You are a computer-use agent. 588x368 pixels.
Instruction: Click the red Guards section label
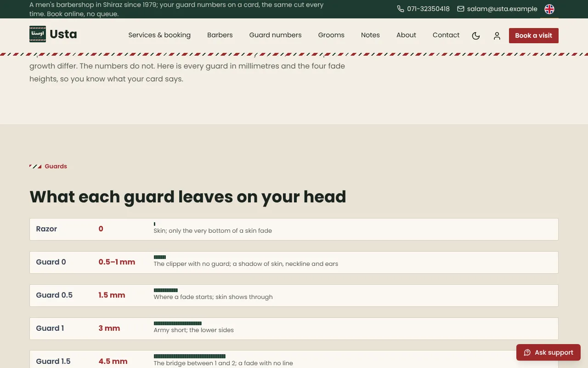[56, 167]
